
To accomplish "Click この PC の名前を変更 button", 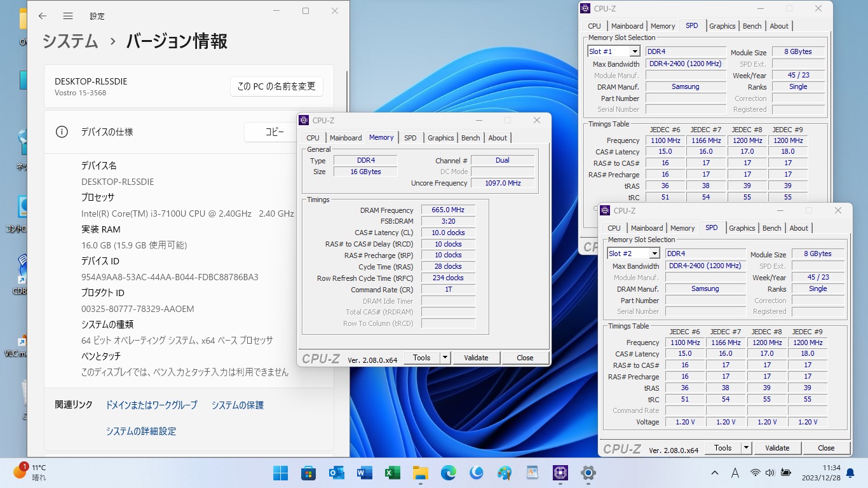I will coord(276,86).
